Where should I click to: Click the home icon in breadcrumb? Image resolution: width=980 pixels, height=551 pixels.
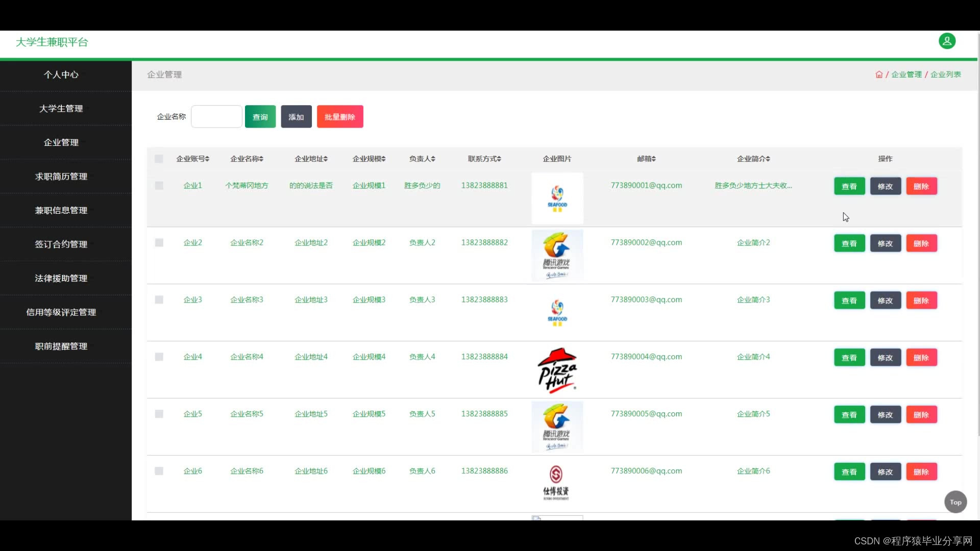(879, 74)
